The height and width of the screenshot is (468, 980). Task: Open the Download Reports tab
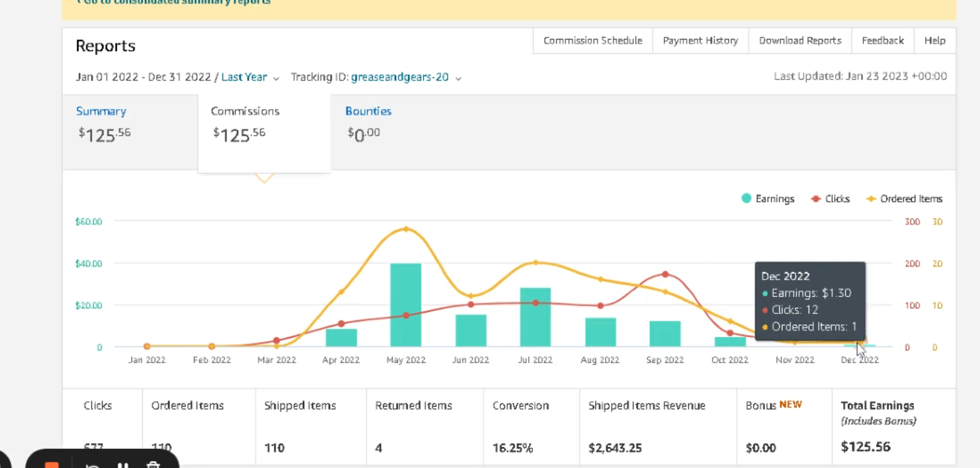tap(800, 41)
